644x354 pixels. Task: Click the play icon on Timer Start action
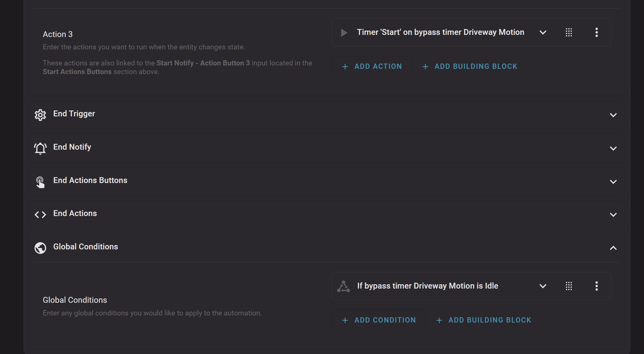click(x=344, y=32)
